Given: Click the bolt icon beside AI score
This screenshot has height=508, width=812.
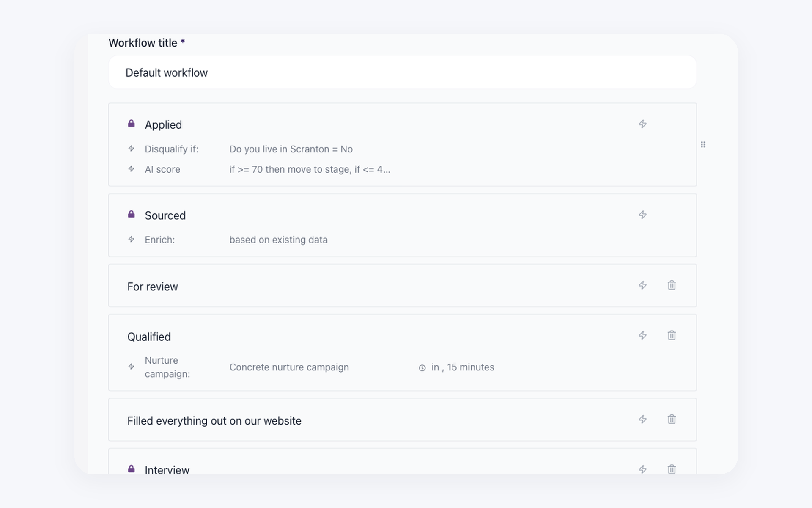Looking at the screenshot, I should [x=131, y=169].
